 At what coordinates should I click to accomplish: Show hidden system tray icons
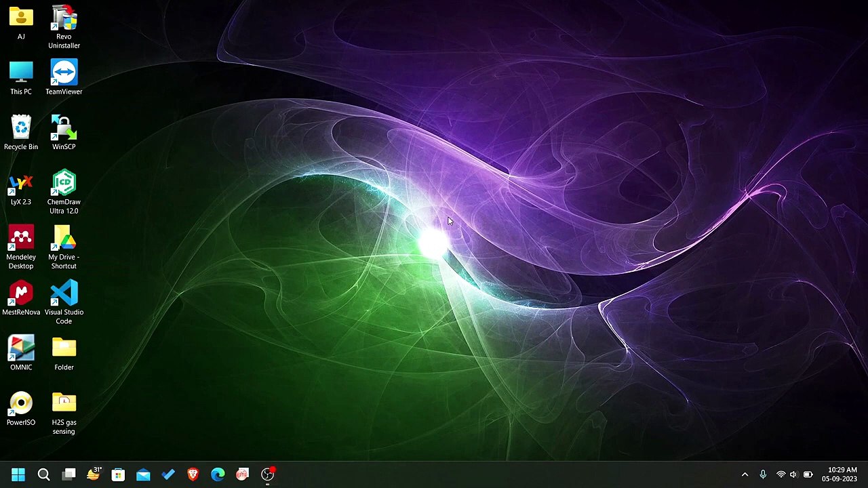745,474
